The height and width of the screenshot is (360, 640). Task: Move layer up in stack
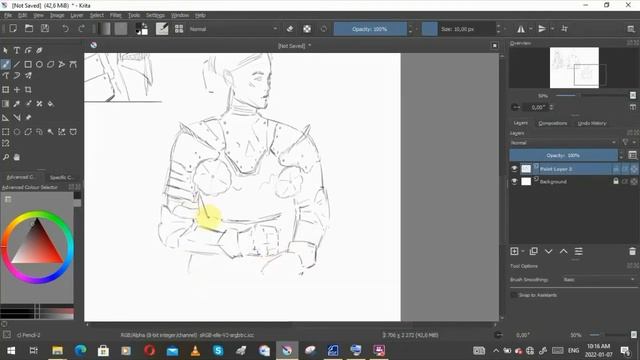[564, 251]
